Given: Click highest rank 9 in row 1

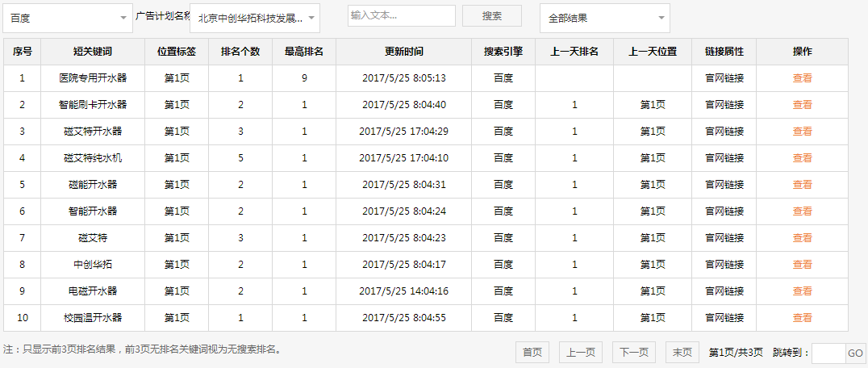Looking at the screenshot, I should [304, 78].
